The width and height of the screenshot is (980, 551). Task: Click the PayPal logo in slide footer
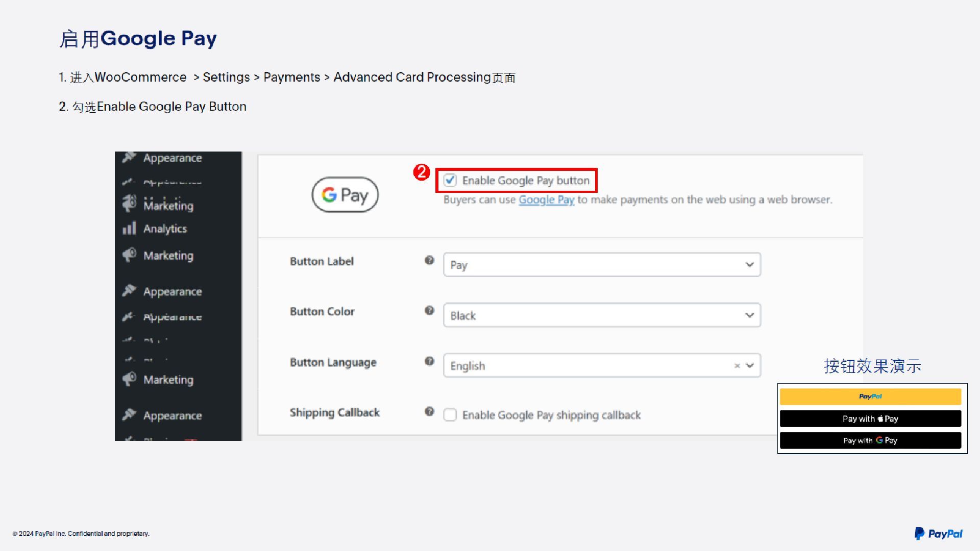938,534
